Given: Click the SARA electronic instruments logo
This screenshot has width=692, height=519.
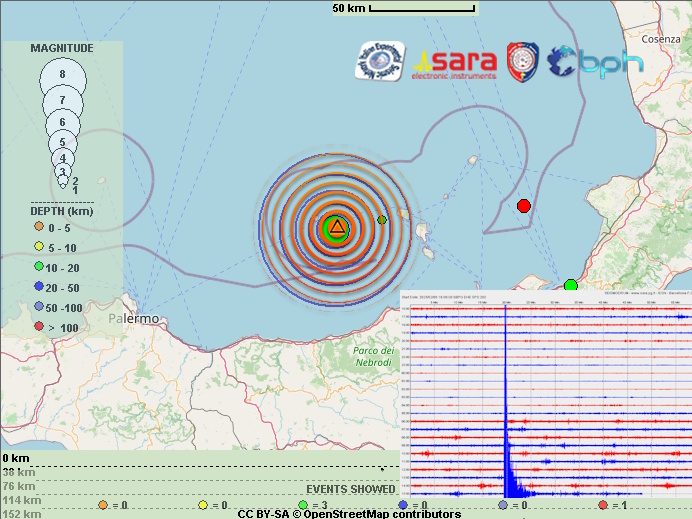Looking at the screenshot, I should pyautogui.click(x=456, y=63).
